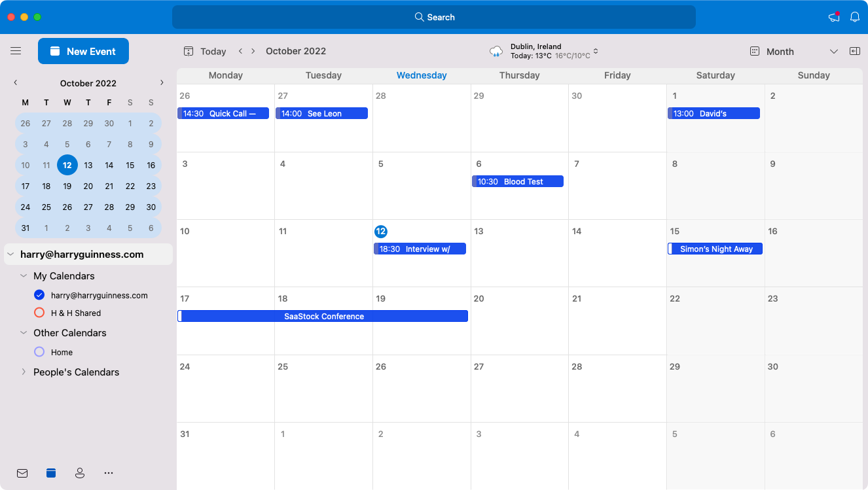Expand the People's Calendars group
The width and height of the screenshot is (868, 490).
[x=24, y=372]
